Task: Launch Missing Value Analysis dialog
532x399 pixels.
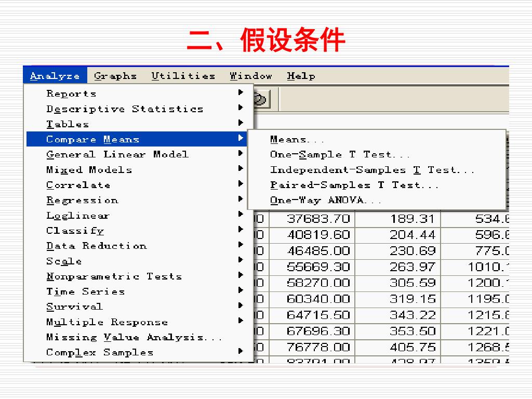Action: (x=136, y=337)
